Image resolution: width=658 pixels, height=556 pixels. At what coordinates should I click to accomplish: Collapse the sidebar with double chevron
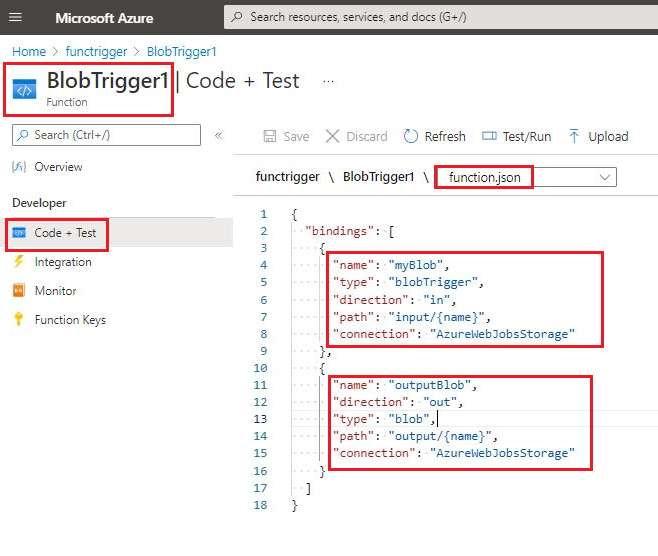[x=218, y=136]
